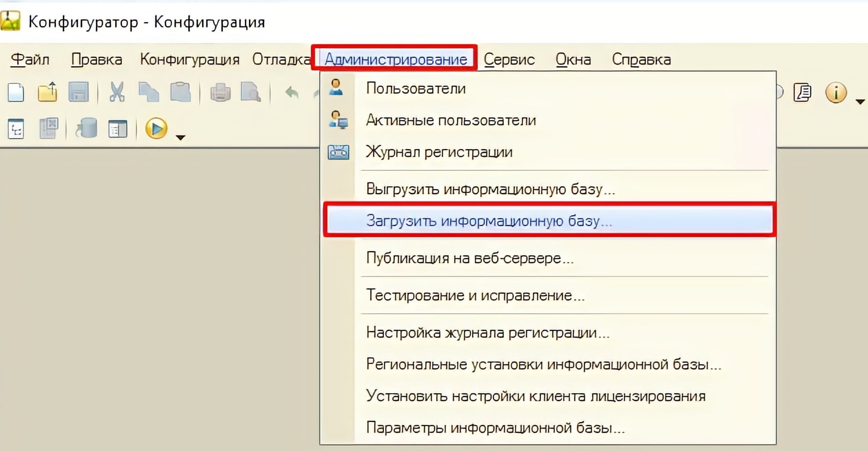This screenshot has height=451, width=868.
Task: Expand the dropdown arrow beside the play button
Action: (181, 138)
